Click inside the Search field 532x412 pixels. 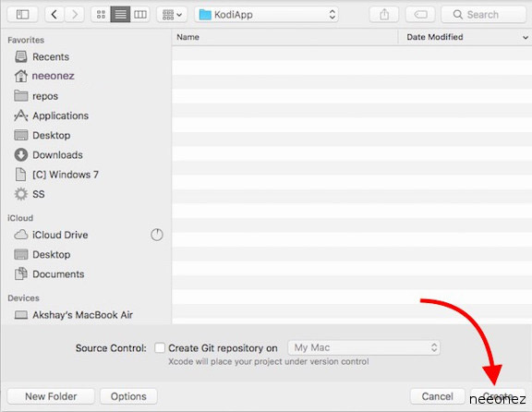483,15
